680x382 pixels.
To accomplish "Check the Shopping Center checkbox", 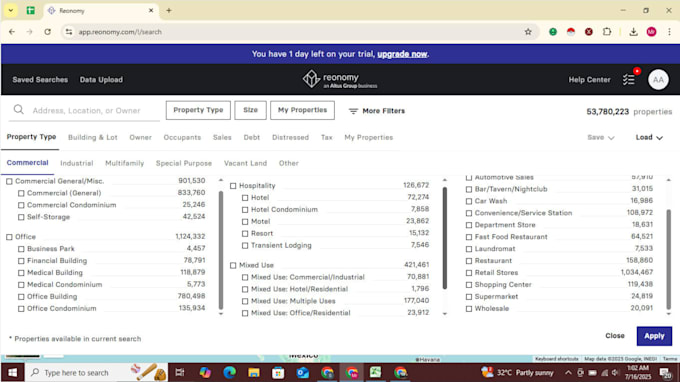I will pyautogui.click(x=469, y=285).
